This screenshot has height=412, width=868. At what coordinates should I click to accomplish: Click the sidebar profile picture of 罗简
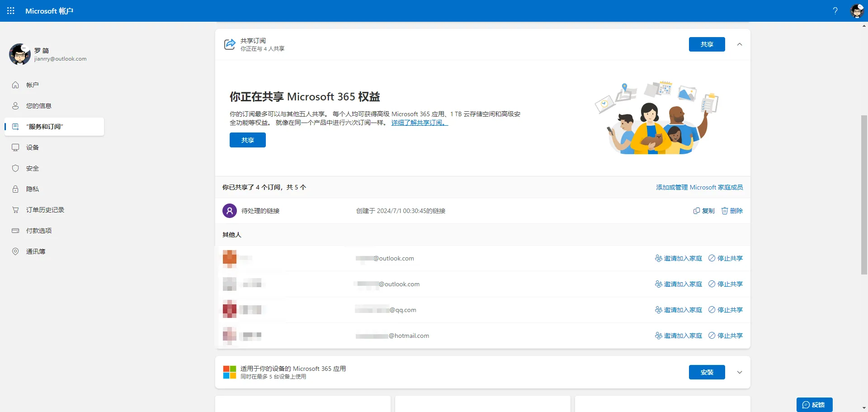20,54
